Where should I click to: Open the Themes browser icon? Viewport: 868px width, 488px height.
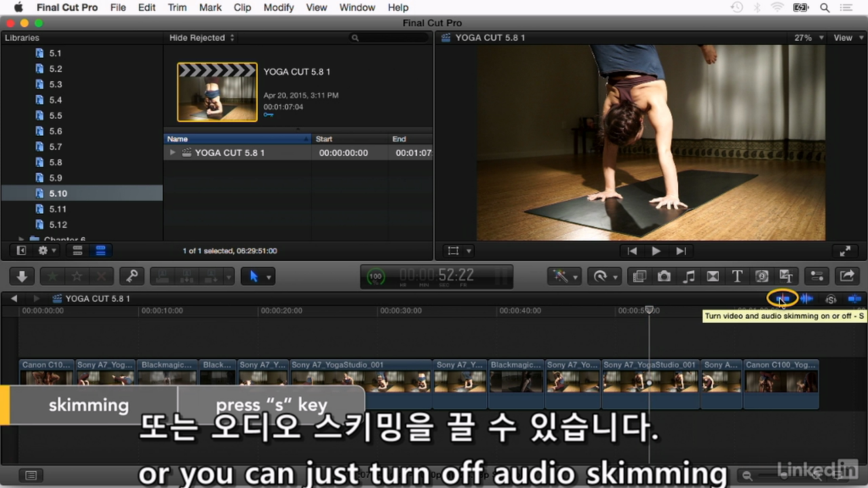pos(786,277)
